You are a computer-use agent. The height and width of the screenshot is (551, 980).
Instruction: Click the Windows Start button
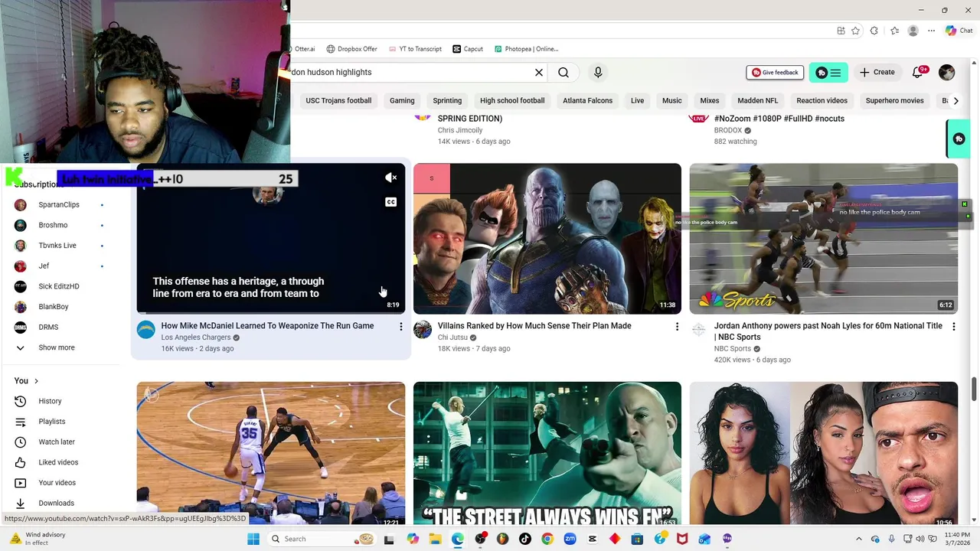253,539
